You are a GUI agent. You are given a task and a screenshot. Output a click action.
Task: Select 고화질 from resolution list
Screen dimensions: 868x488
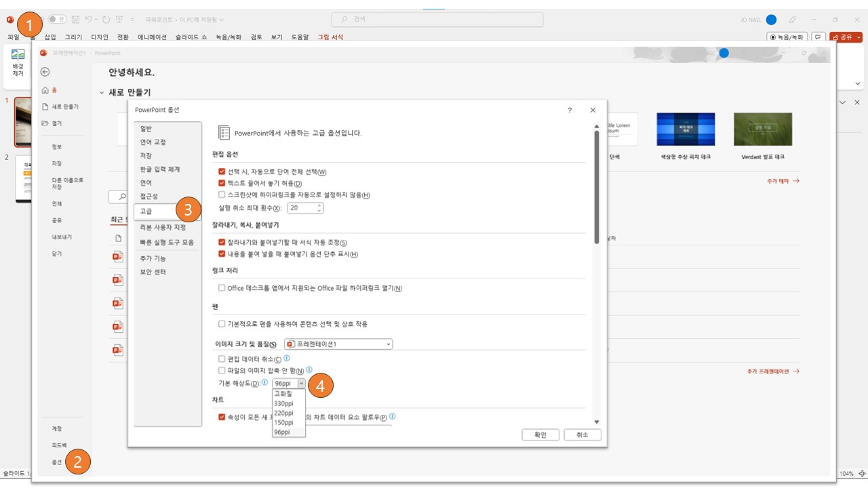(289, 394)
